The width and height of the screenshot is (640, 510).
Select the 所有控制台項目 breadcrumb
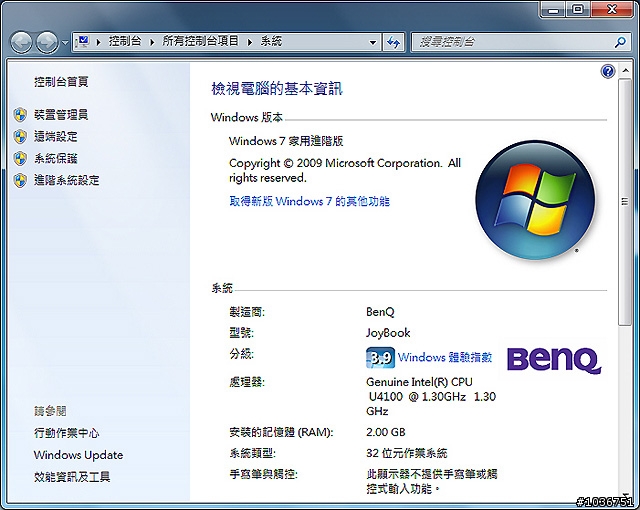tap(200, 41)
